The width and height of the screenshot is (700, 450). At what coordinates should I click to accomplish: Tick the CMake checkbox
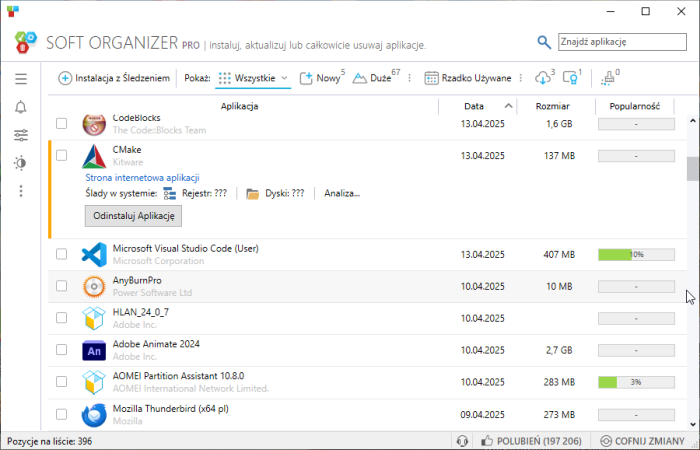[62, 155]
